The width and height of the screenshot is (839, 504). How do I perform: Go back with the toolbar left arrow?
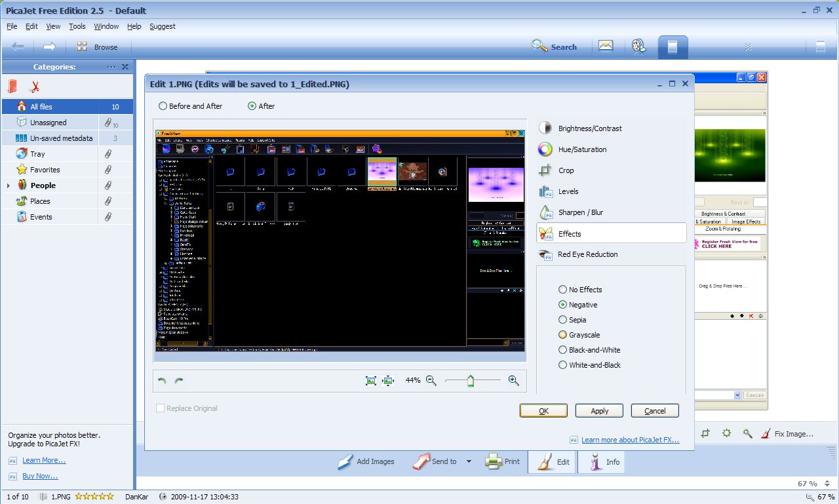pos(18,47)
